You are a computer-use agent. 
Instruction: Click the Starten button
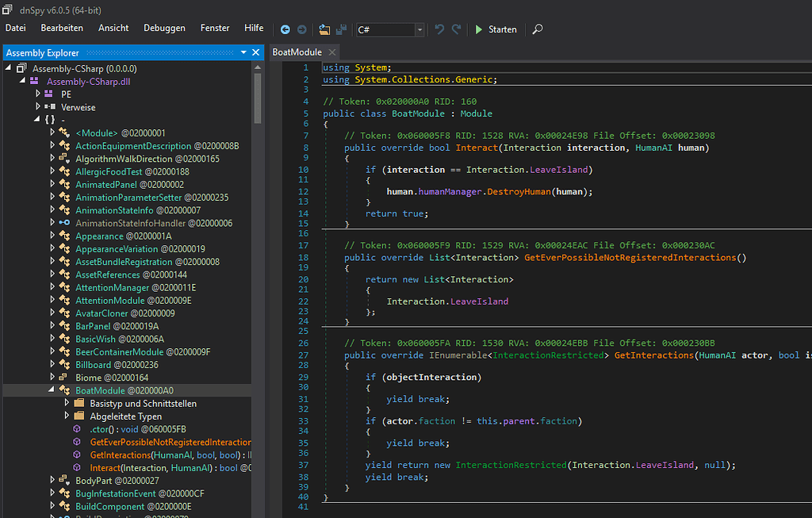point(496,29)
